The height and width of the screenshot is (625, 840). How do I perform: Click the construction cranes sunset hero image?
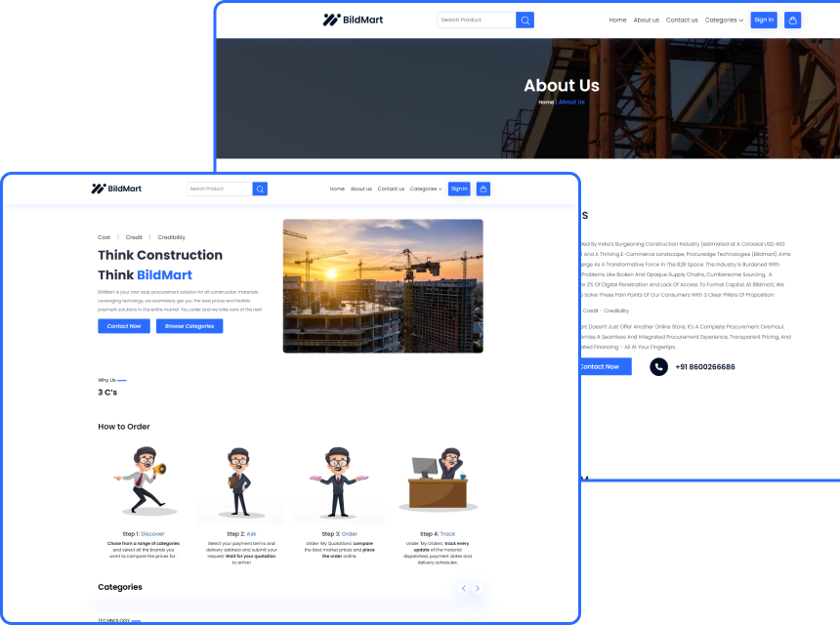click(x=383, y=285)
